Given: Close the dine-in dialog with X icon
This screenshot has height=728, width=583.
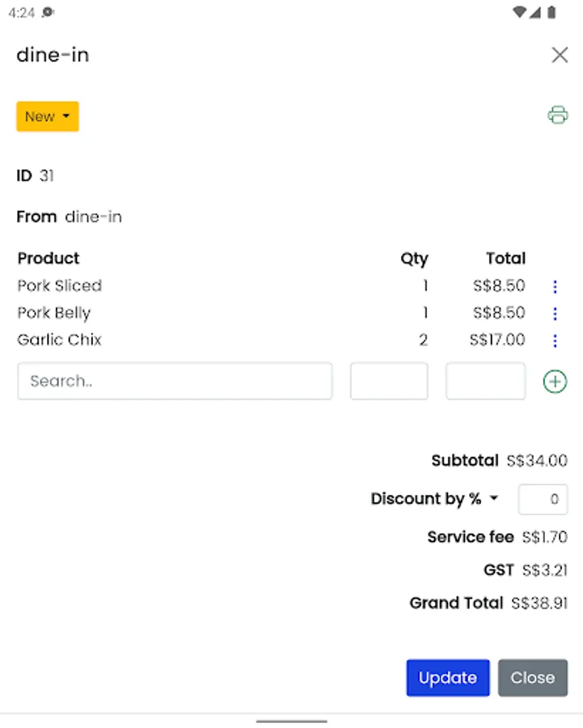Looking at the screenshot, I should (x=560, y=55).
